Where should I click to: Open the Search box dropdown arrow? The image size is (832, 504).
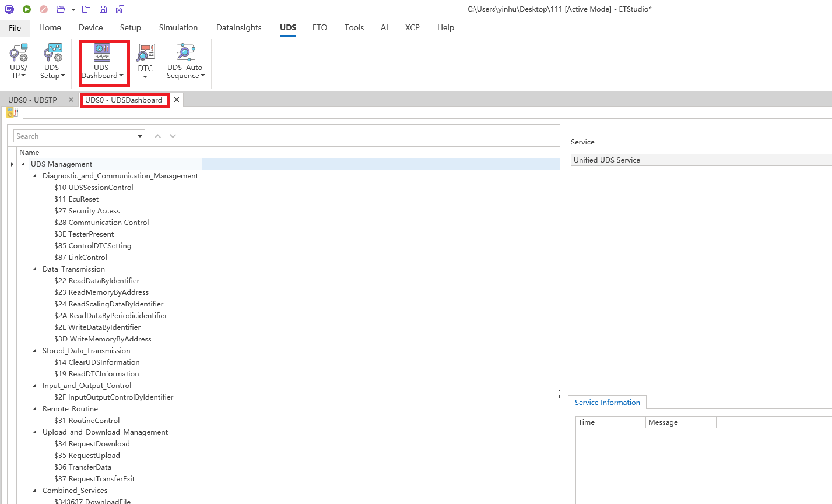(x=140, y=136)
